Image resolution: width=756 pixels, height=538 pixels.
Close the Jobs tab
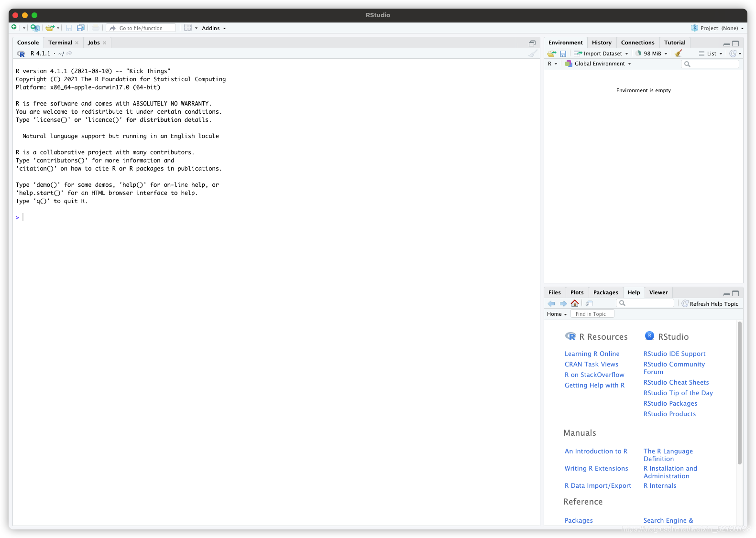104,43
